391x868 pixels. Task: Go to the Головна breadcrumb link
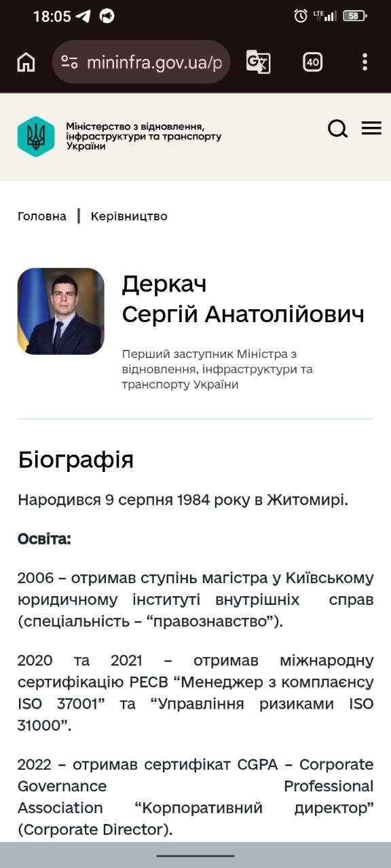point(42,216)
